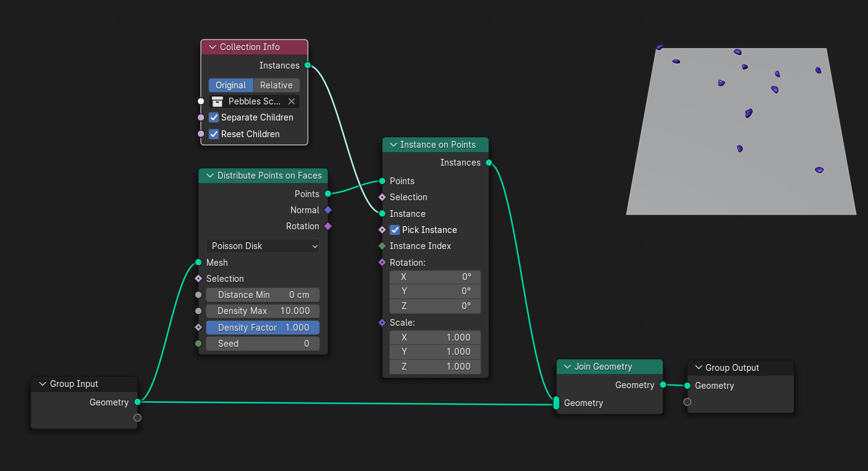Image resolution: width=868 pixels, height=471 pixels.
Task: Collapse the Instance on Points node
Action: pyautogui.click(x=393, y=145)
